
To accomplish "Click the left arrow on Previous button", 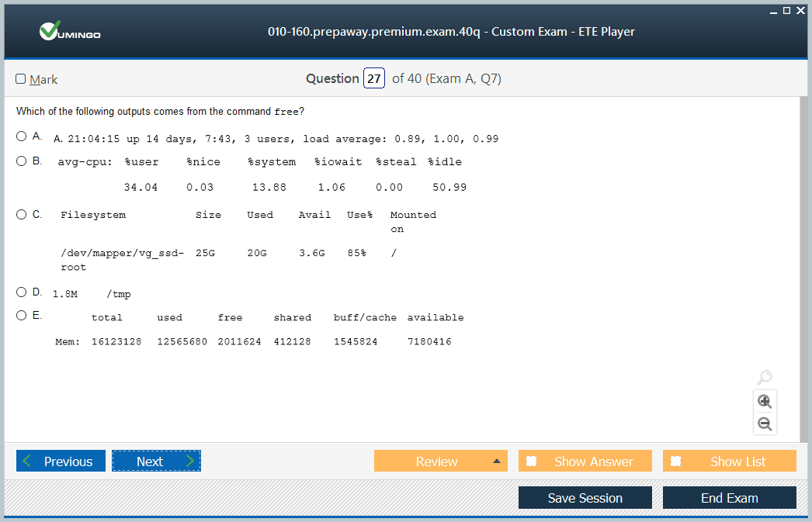I will point(28,462).
